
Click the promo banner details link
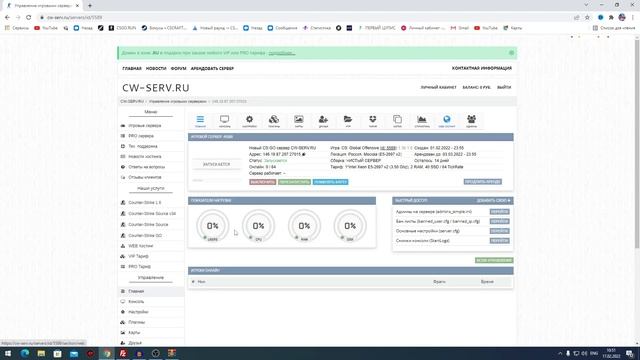(282, 53)
